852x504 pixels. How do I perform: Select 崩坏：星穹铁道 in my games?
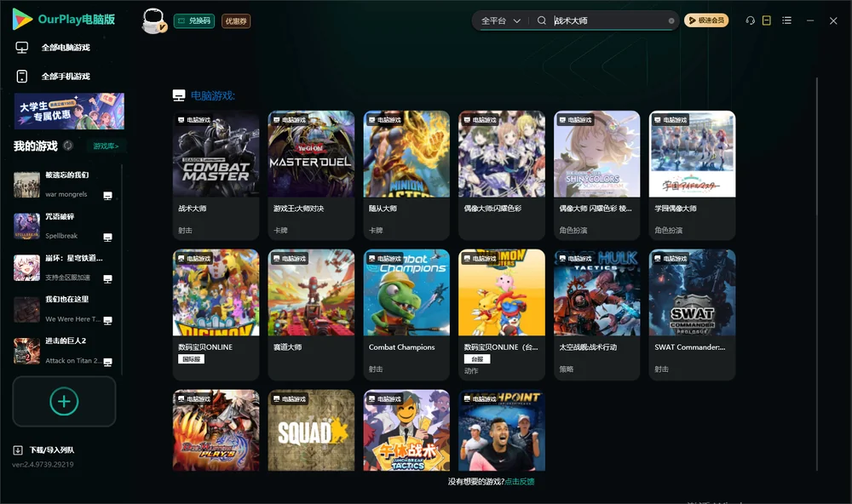pyautogui.click(x=64, y=267)
